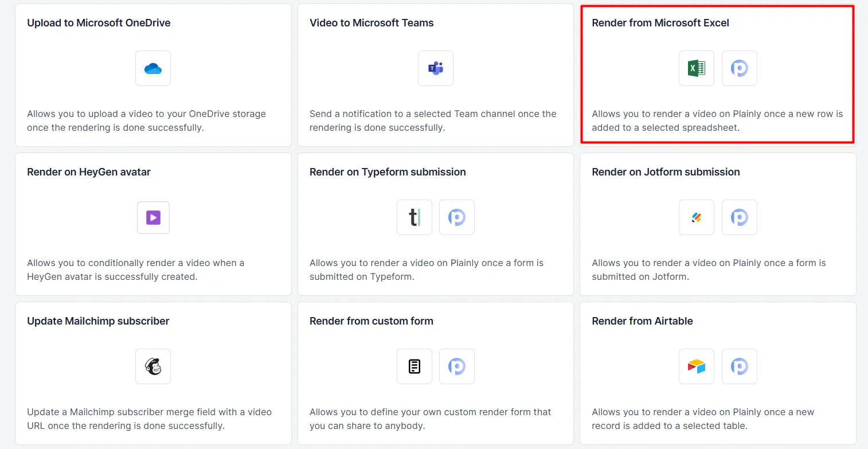Click Mailchimp description about merge field
Image resolution: width=868 pixels, height=449 pixels.
149,419
